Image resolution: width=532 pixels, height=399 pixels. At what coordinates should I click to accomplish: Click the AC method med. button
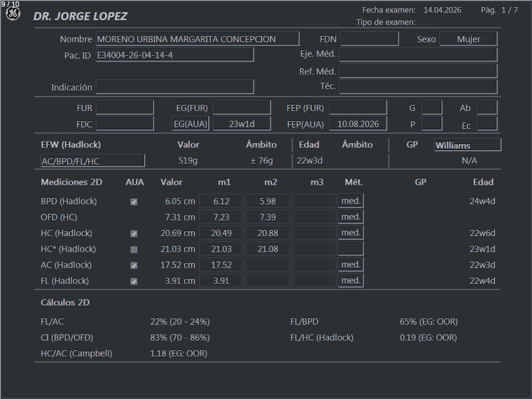point(351,264)
